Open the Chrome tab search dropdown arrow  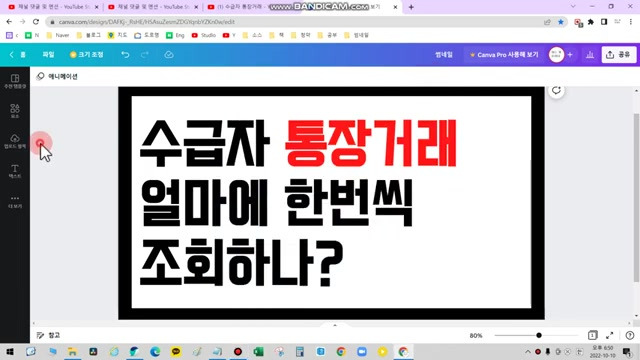[573, 7]
